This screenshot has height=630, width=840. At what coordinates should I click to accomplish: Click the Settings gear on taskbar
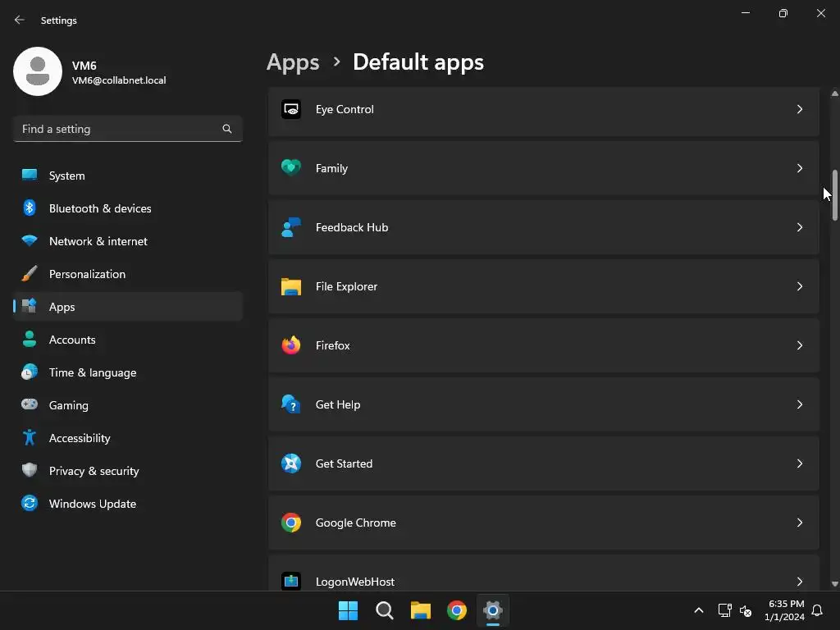[x=493, y=610]
